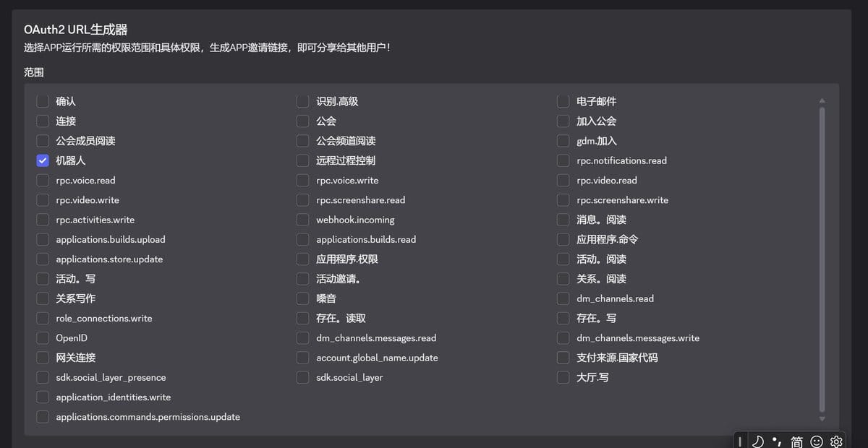868x448 pixels.
Task: Enable the applications.builds.read checkbox
Action: pos(303,239)
